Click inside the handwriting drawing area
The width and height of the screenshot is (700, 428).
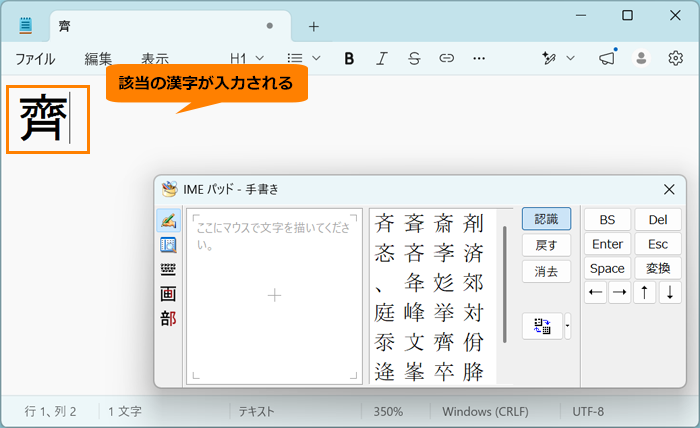pyautogui.click(x=274, y=296)
